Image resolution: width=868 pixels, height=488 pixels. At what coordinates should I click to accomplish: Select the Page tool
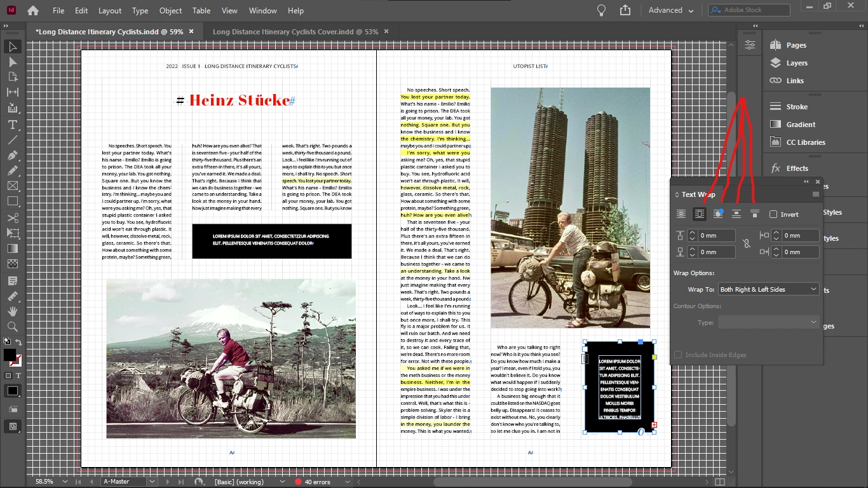click(13, 77)
